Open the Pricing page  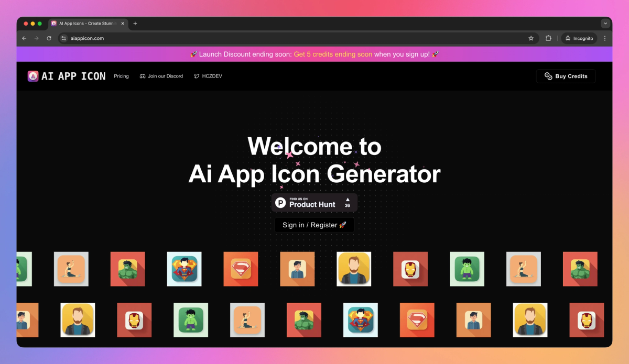(x=121, y=76)
